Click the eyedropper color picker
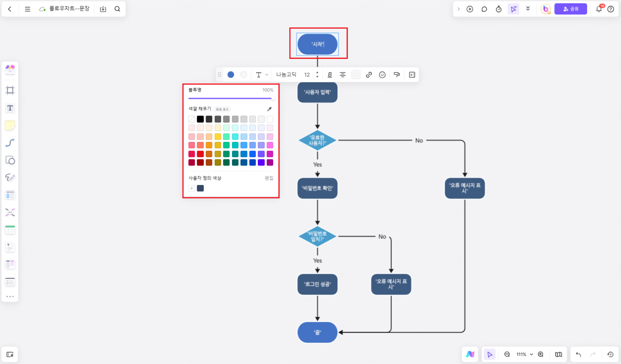The height and width of the screenshot is (364, 621). click(x=269, y=109)
